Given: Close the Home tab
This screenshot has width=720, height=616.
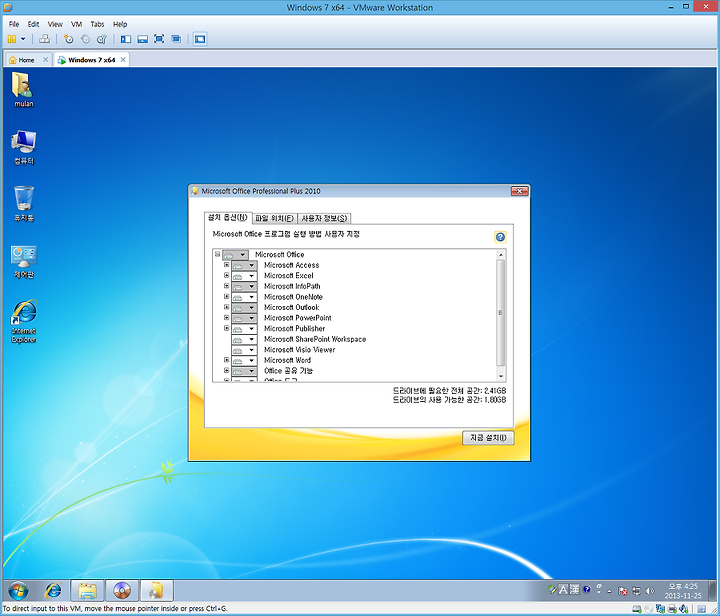Looking at the screenshot, I should click(x=45, y=60).
